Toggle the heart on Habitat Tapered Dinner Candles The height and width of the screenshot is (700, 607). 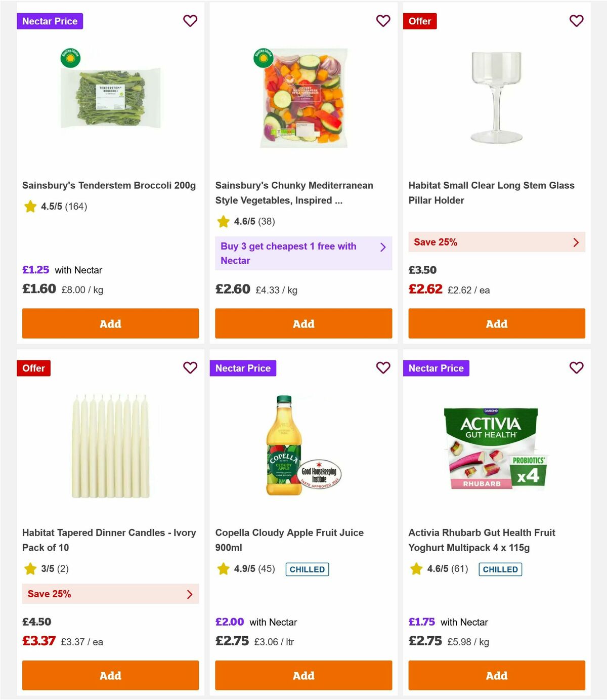click(190, 368)
